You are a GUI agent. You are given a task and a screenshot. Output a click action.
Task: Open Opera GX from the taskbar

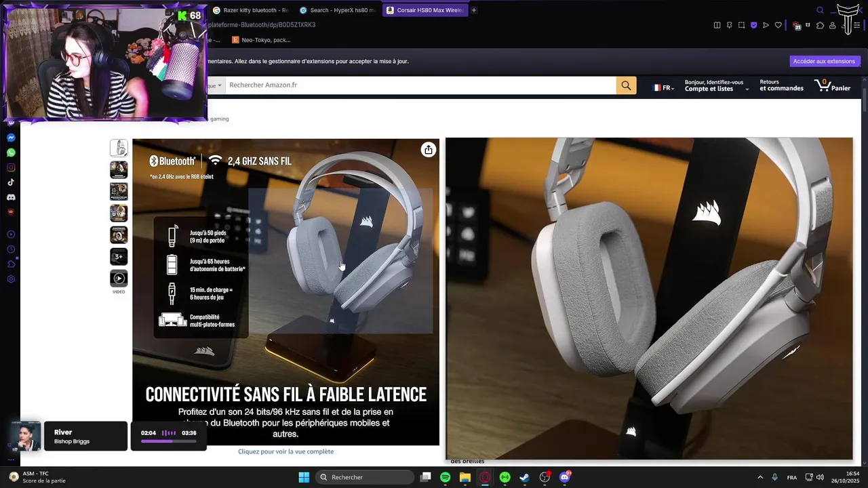485,477
